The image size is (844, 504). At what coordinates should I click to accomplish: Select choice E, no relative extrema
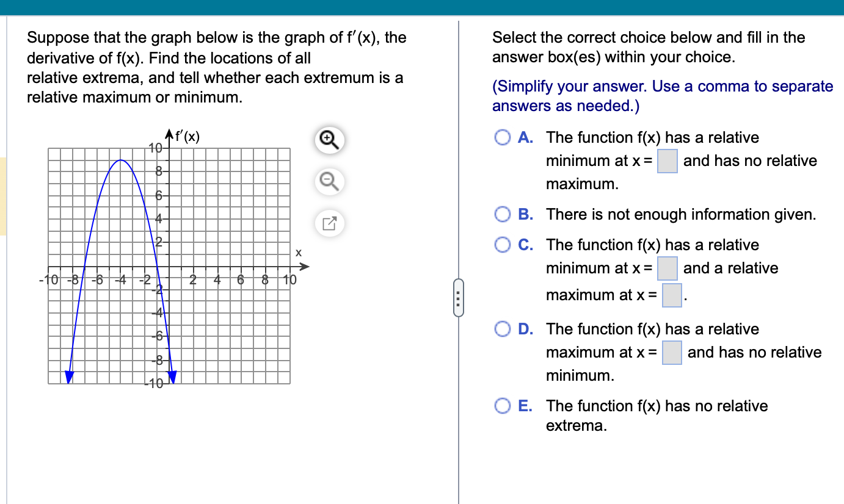(x=502, y=406)
